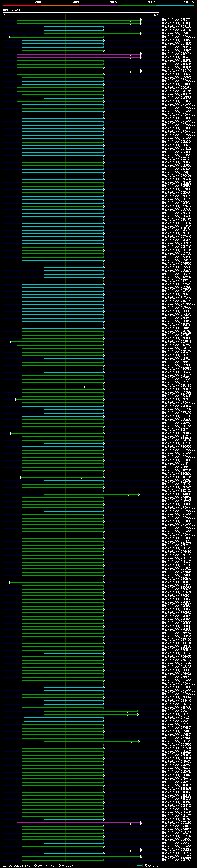Select UniRef100_Q389P1 entry

pos(176,87)
